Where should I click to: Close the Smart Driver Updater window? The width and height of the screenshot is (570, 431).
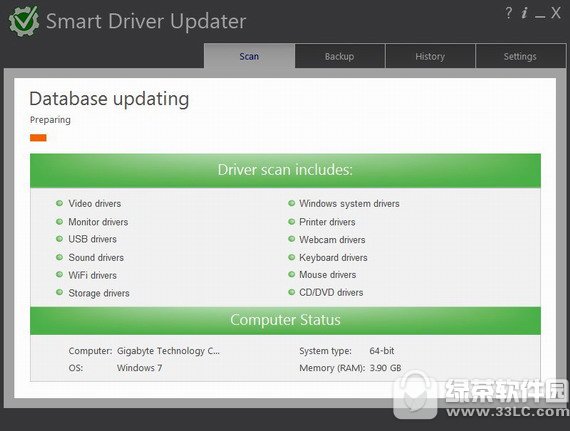555,13
